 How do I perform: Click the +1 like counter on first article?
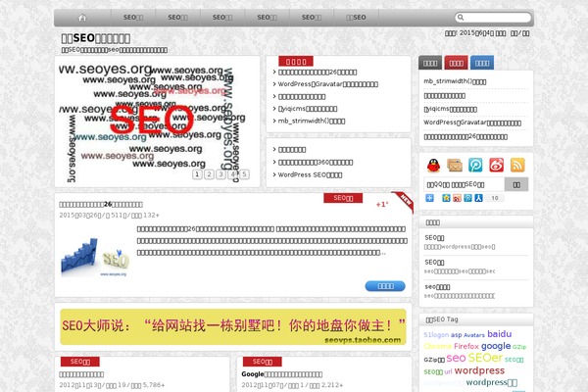coord(382,205)
